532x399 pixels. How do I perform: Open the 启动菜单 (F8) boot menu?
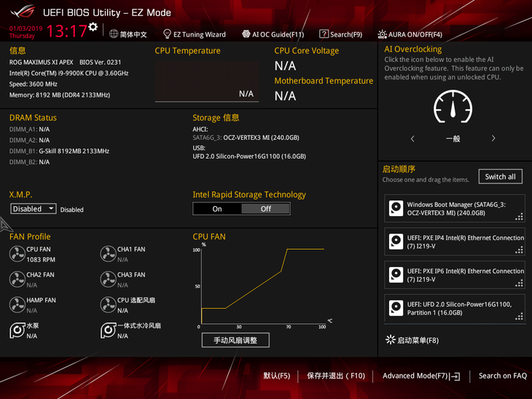point(412,340)
